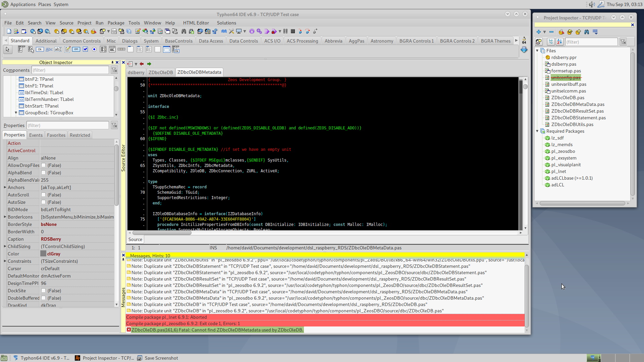Toggle directory hierarchy view in Project Inspector
The width and height of the screenshot is (644, 362).
pos(551,42)
